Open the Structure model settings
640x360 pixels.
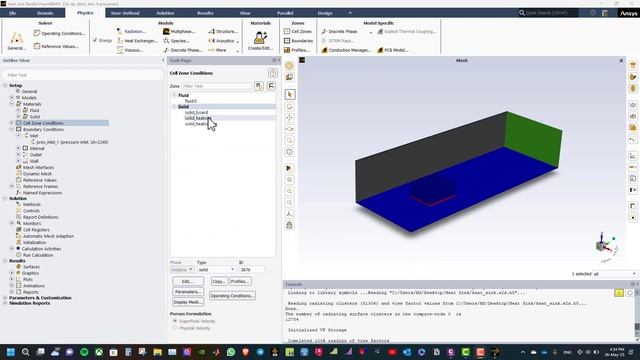(x=223, y=31)
